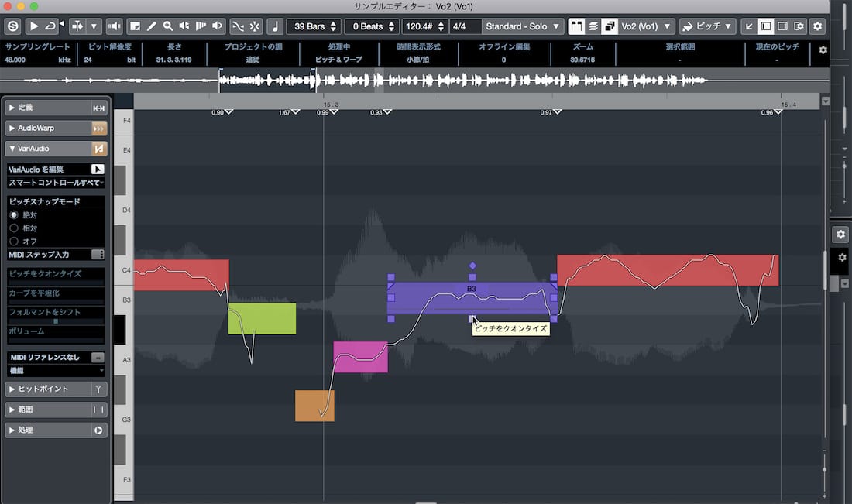Open the 機能 functions dropdown

click(56, 370)
